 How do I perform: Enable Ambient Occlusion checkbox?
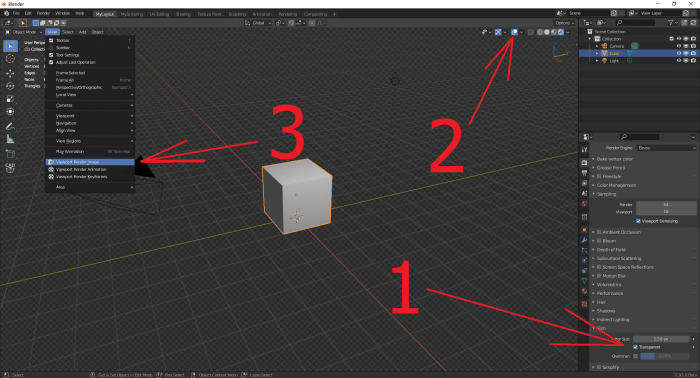(x=599, y=232)
